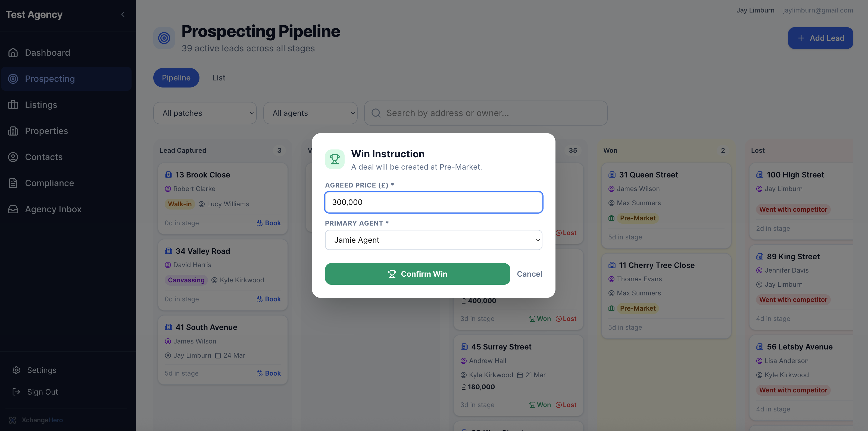The width and height of the screenshot is (868, 431).
Task: Cancel the Win Instruction dialog
Action: point(529,274)
